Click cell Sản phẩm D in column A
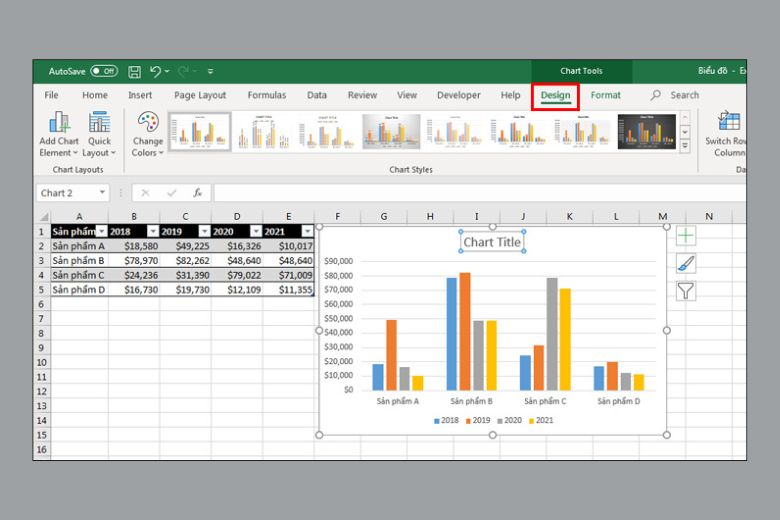780x520 pixels. point(79,290)
